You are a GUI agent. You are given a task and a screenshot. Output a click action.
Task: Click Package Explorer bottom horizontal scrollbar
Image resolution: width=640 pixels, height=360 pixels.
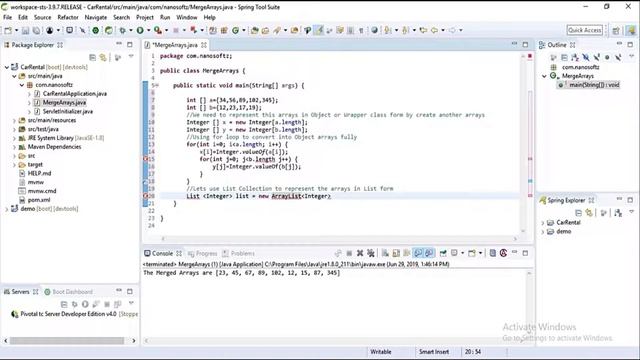(67, 340)
